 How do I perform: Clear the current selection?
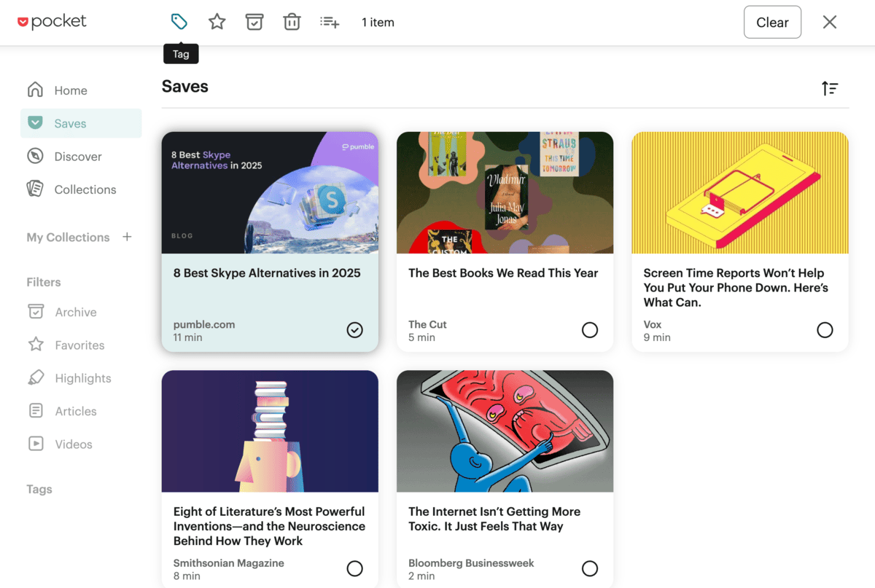coord(772,22)
